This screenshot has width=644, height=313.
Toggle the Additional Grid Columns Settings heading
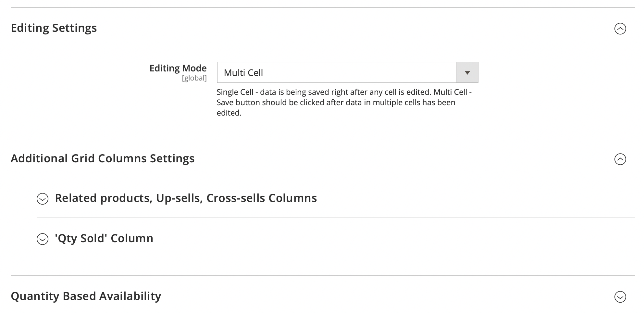pyautogui.click(x=103, y=158)
